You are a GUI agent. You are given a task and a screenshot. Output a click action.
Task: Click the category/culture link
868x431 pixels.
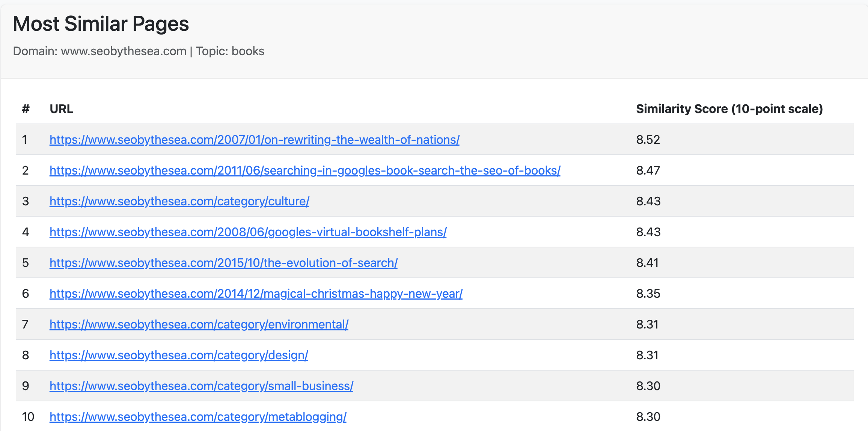click(x=179, y=201)
